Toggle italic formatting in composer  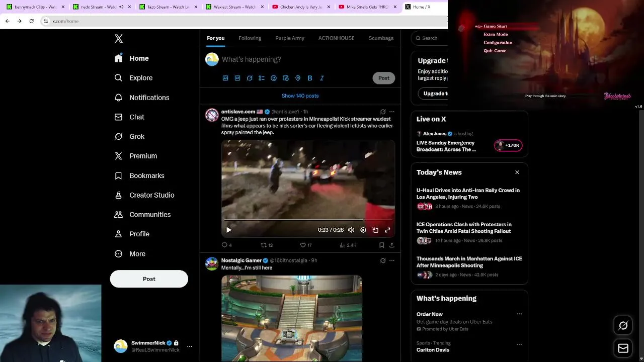(x=322, y=78)
